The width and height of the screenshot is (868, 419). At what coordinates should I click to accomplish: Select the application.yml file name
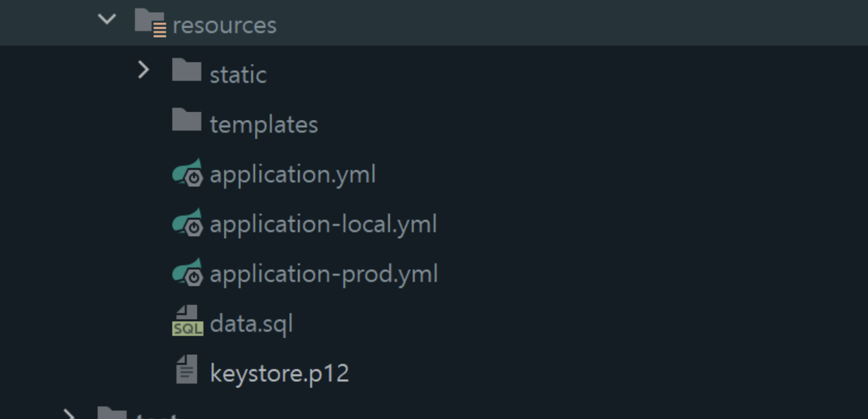point(292,175)
